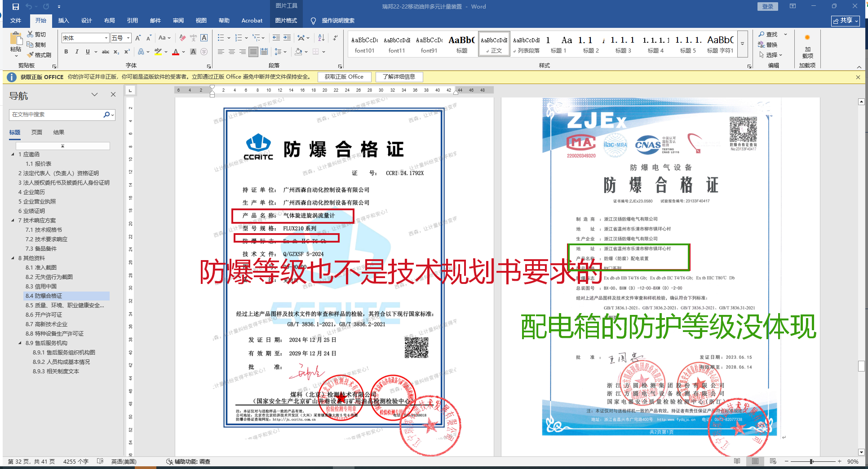868x469 pixels.
Task: Expand the styles gallery list
Action: point(743,44)
